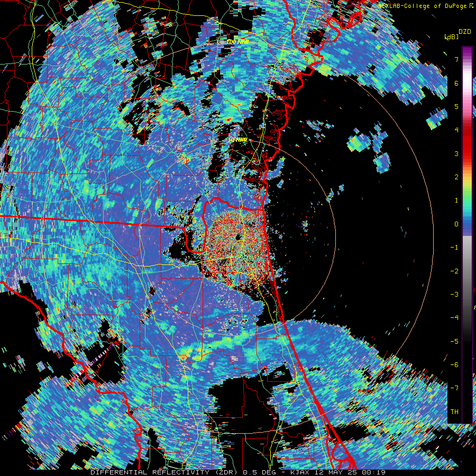
Task: Click the scale value -5
Action: tap(454, 342)
